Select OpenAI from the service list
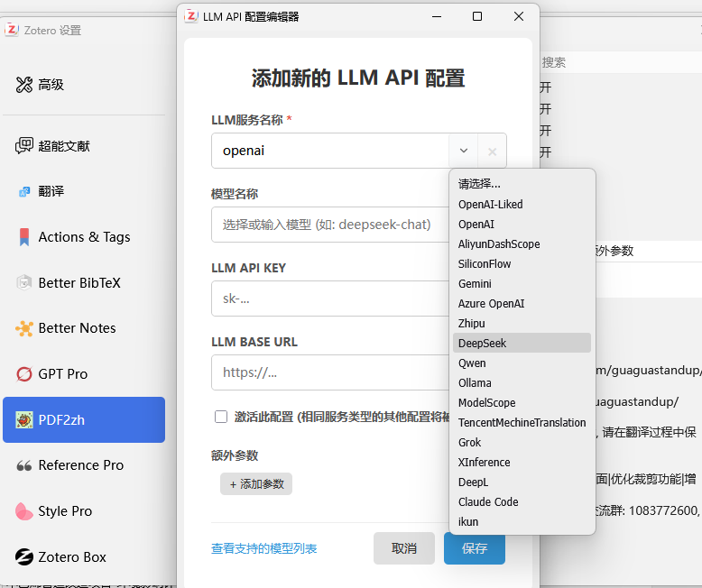The image size is (702, 588). tap(522, 225)
